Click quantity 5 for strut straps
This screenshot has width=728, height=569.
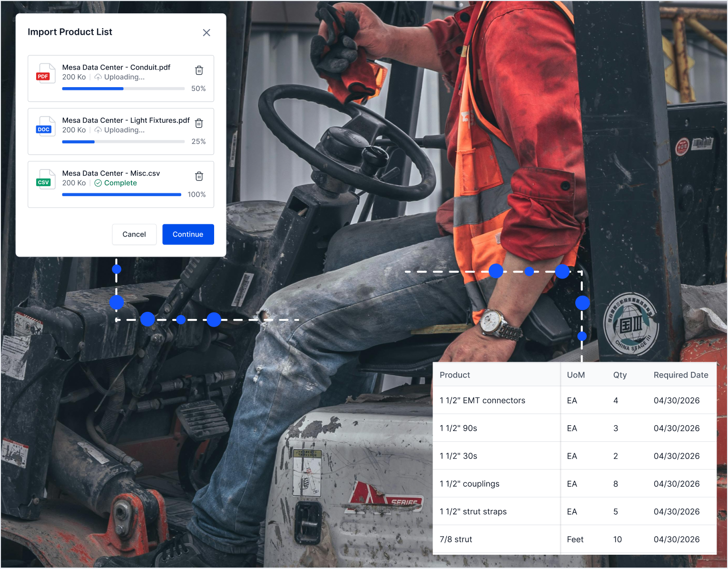click(x=615, y=511)
